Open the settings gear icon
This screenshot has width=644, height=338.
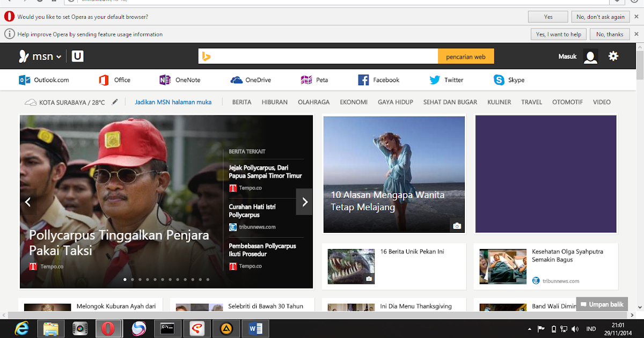(613, 56)
